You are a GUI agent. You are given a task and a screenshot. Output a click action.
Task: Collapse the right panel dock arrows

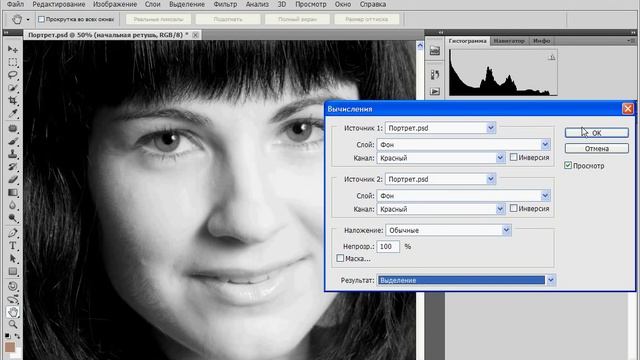click(633, 32)
